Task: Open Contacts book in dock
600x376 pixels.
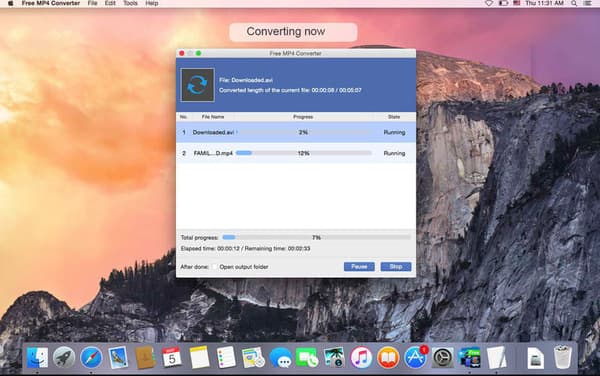Action: 145,358
